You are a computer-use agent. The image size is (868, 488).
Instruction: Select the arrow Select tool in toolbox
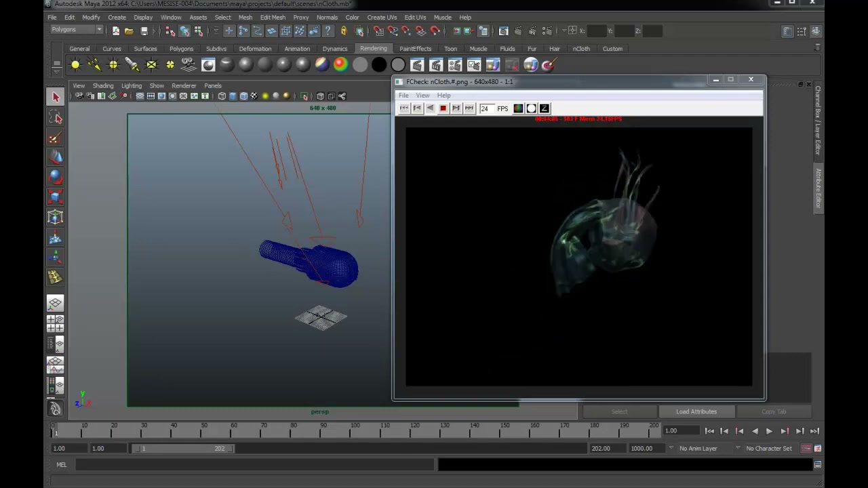[x=56, y=97]
